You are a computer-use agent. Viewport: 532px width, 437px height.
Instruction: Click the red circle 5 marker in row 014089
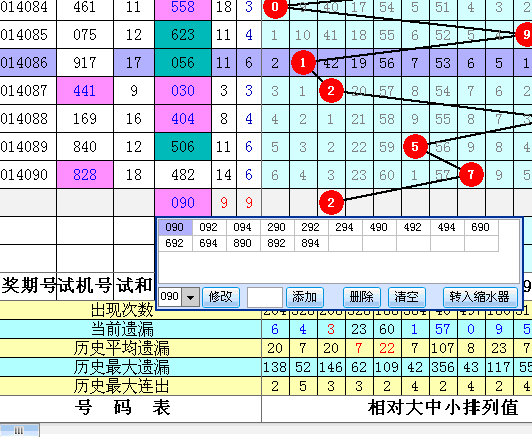point(415,147)
